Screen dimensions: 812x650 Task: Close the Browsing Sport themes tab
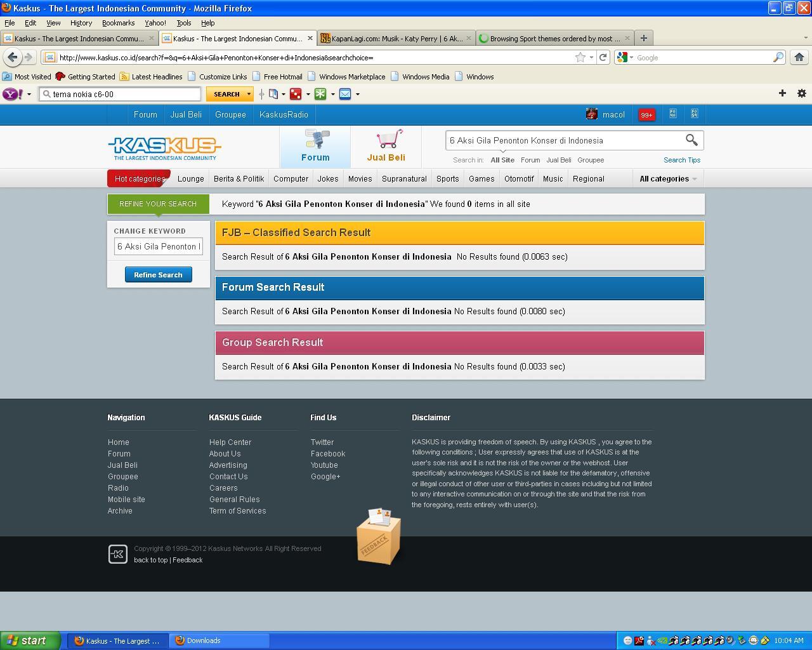coord(627,38)
